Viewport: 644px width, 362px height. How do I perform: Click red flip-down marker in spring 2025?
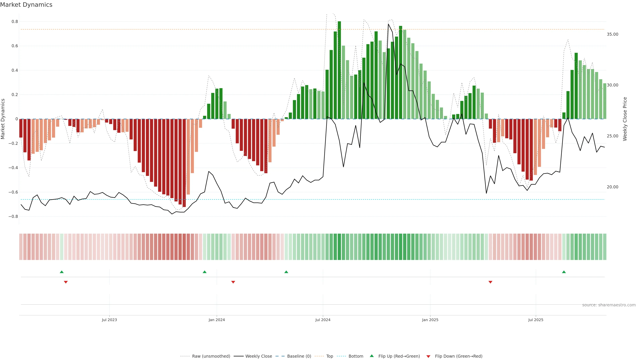[490, 282]
